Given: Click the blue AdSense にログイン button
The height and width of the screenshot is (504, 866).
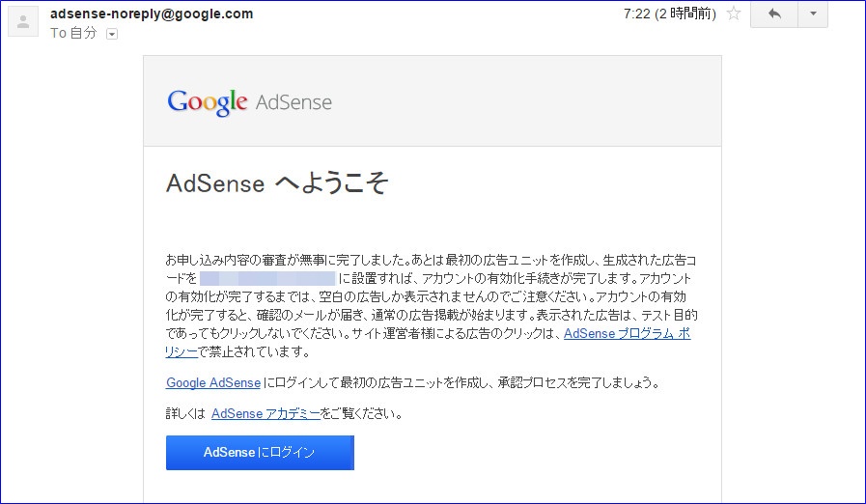Looking at the screenshot, I should click(x=260, y=453).
